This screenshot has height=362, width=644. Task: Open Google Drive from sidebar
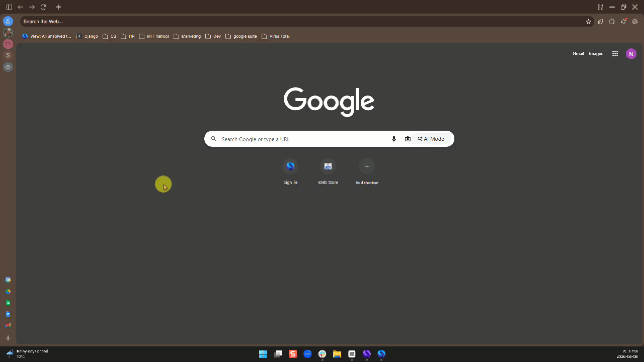coord(8,291)
